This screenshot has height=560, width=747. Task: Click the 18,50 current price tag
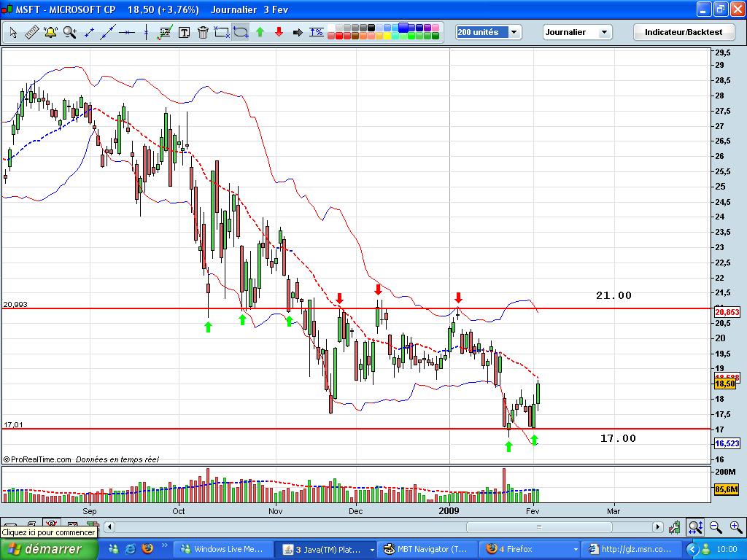725,384
